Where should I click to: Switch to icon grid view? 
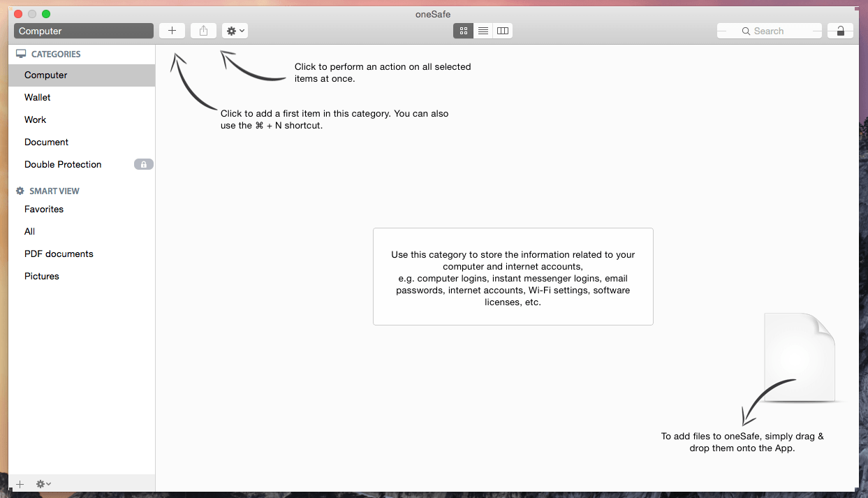(x=463, y=31)
